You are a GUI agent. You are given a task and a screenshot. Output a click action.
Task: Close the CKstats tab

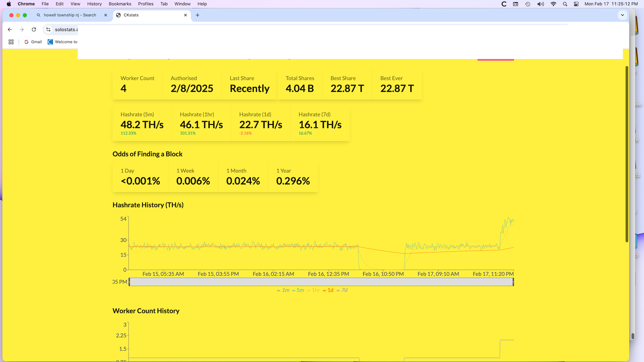tap(185, 15)
